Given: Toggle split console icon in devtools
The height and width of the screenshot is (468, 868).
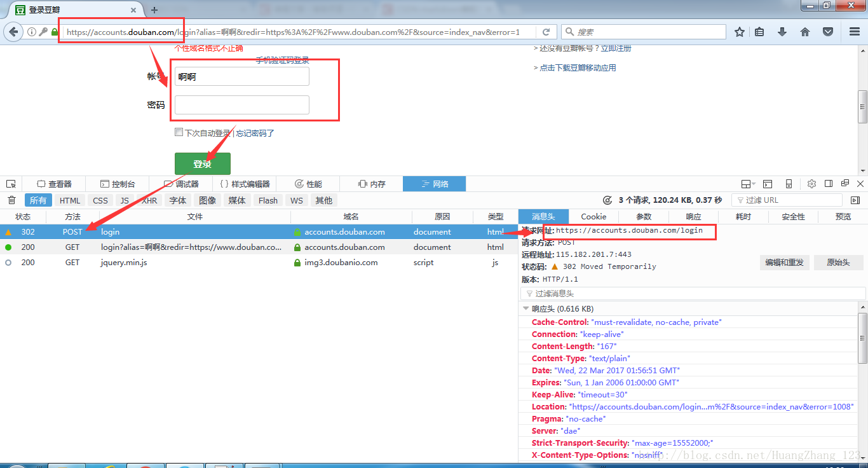Looking at the screenshot, I should pos(768,184).
